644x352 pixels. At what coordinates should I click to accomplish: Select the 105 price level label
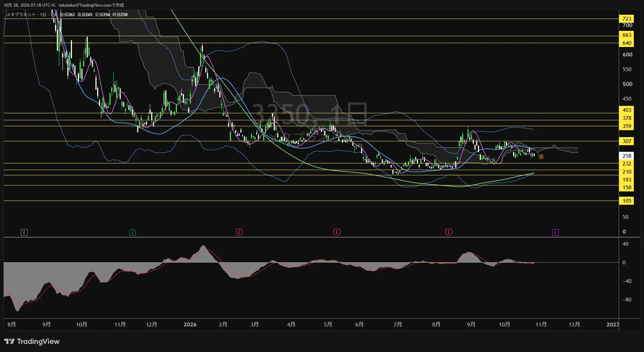626,201
